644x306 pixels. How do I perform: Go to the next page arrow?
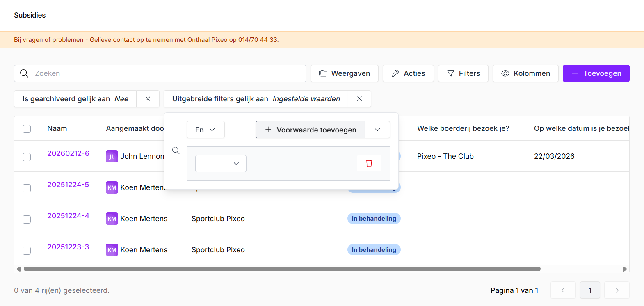[617, 290]
